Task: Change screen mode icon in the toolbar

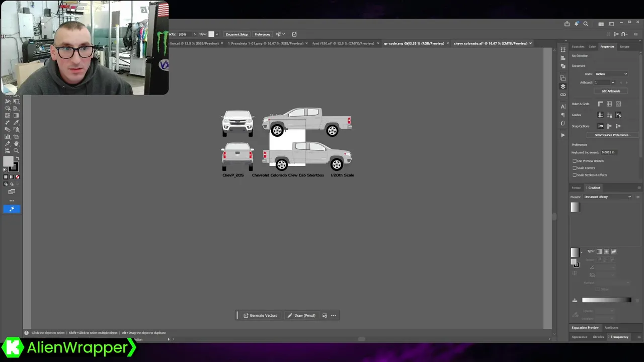Action: pos(12,192)
